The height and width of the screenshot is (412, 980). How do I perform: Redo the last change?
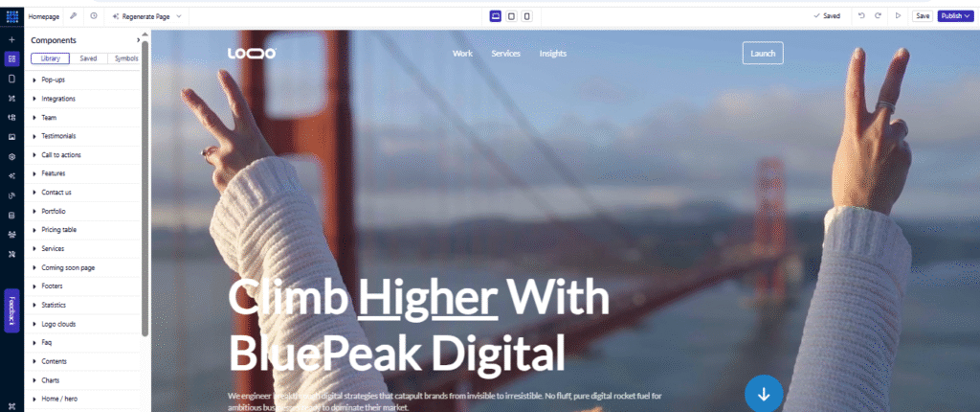[x=878, y=15]
